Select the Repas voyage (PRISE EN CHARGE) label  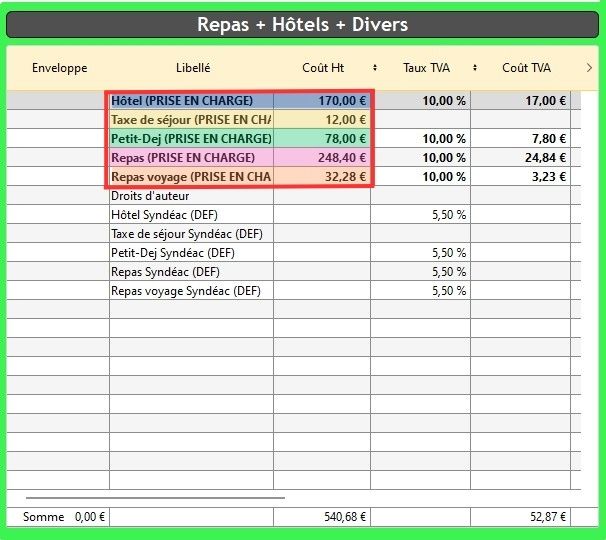coord(190,177)
